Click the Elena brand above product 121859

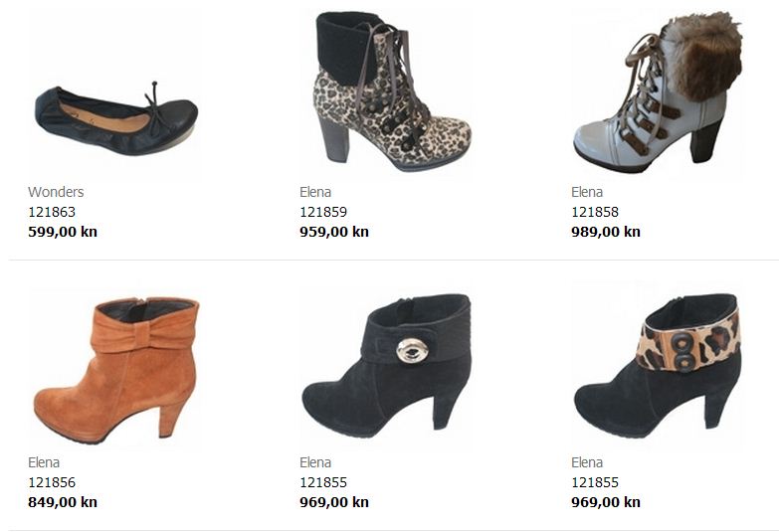(315, 192)
